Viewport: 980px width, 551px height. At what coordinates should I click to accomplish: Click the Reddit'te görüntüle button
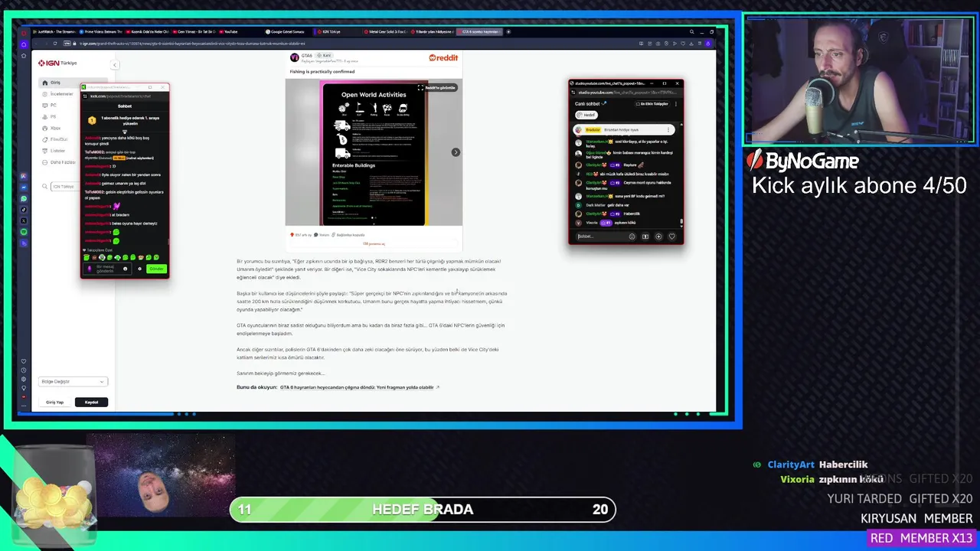[x=440, y=88]
